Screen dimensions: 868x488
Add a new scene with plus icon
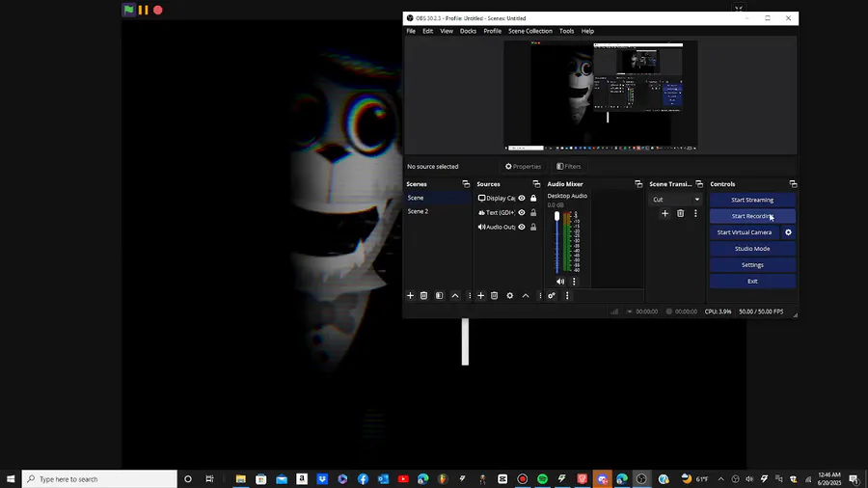[410, 295]
